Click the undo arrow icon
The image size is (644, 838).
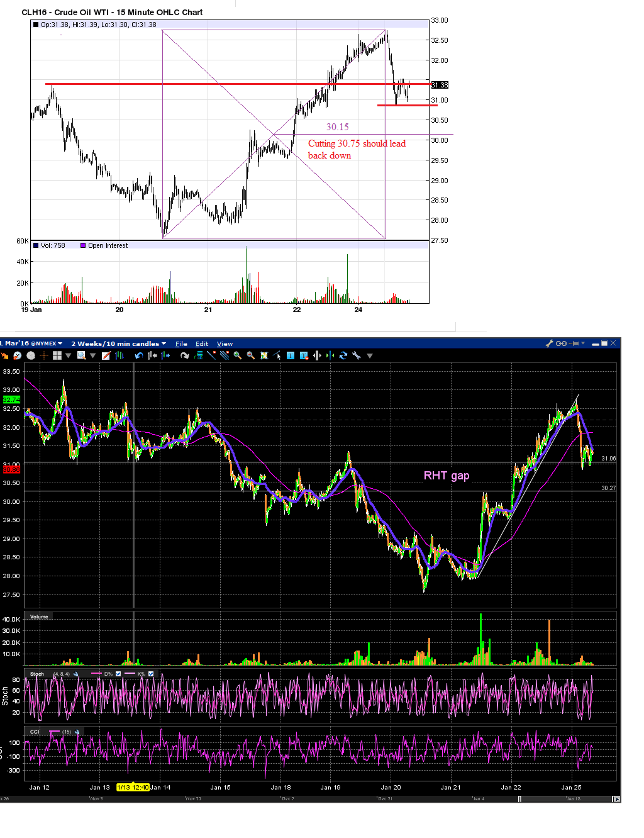pos(139,355)
